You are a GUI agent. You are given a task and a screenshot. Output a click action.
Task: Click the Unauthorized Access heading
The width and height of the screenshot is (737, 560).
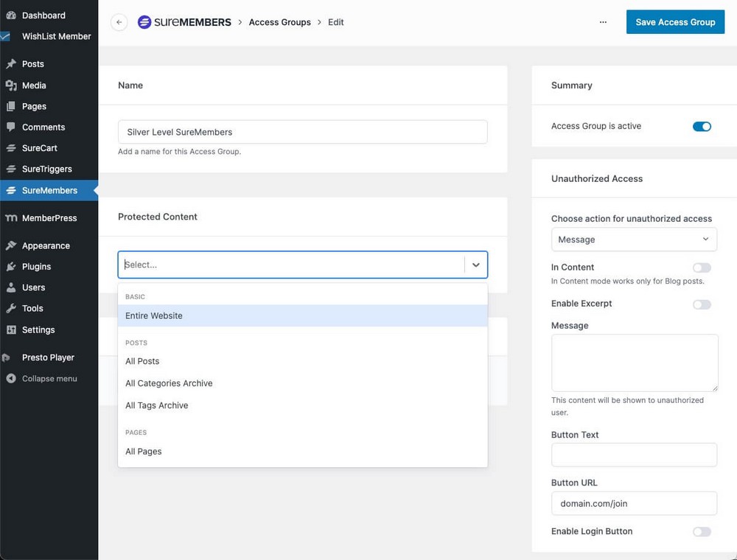(x=597, y=178)
